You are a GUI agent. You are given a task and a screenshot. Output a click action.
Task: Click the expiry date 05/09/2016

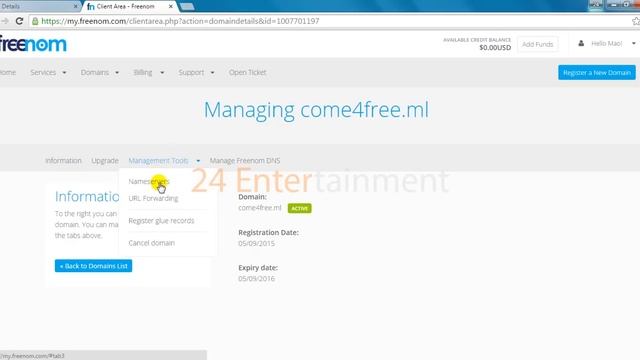pyautogui.click(x=256, y=278)
